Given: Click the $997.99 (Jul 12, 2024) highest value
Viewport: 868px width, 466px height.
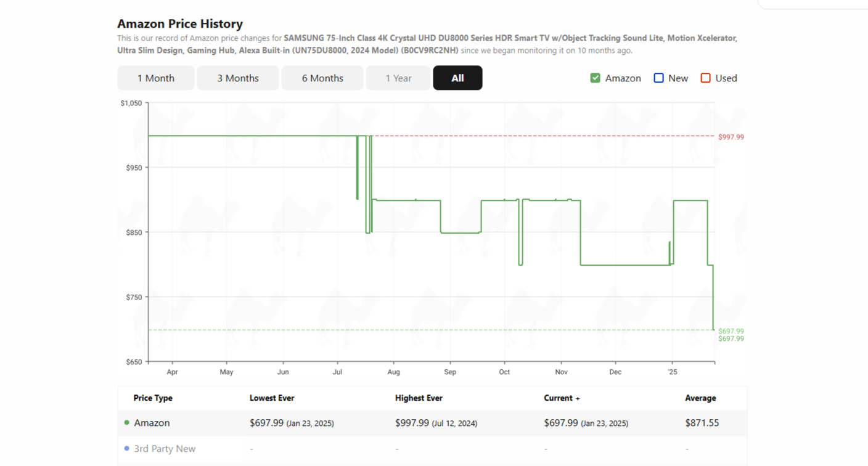Looking at the screenshot, I should 436,423.
